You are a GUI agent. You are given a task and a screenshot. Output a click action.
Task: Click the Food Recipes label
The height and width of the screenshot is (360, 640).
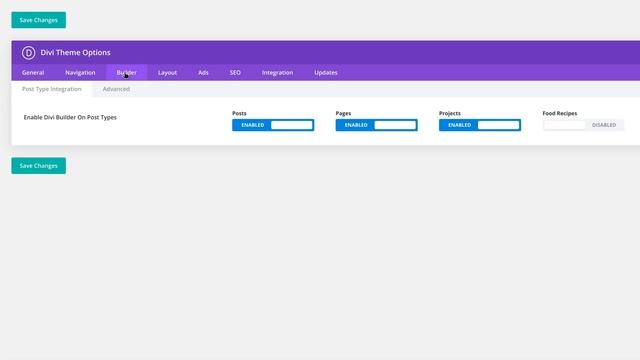tap(560, 113)
